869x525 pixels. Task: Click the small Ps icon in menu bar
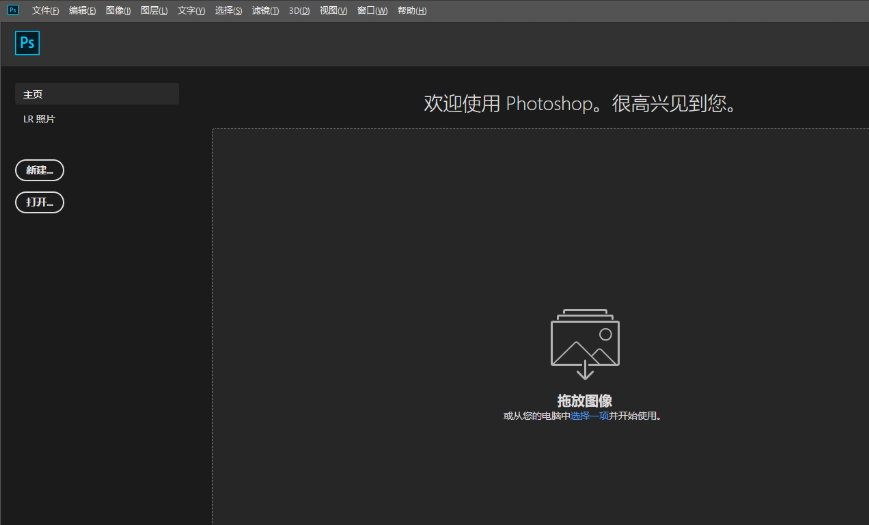13,10
